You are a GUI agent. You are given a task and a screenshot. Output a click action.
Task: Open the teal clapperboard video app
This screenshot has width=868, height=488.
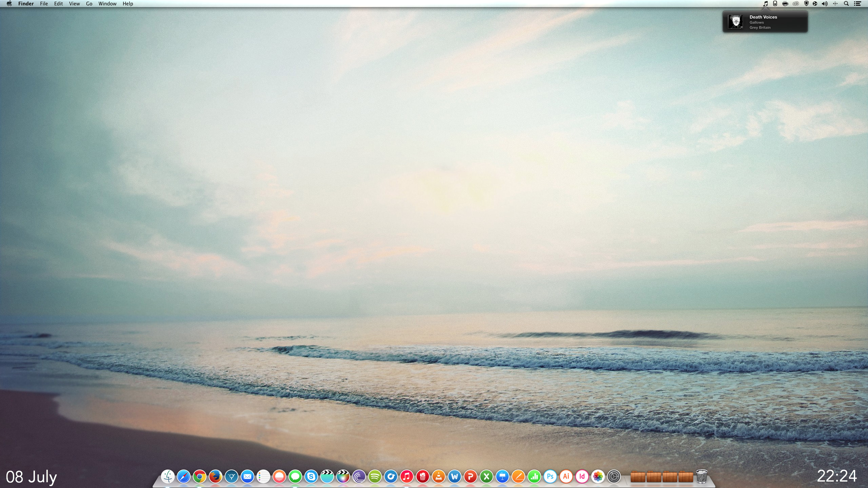327,476
